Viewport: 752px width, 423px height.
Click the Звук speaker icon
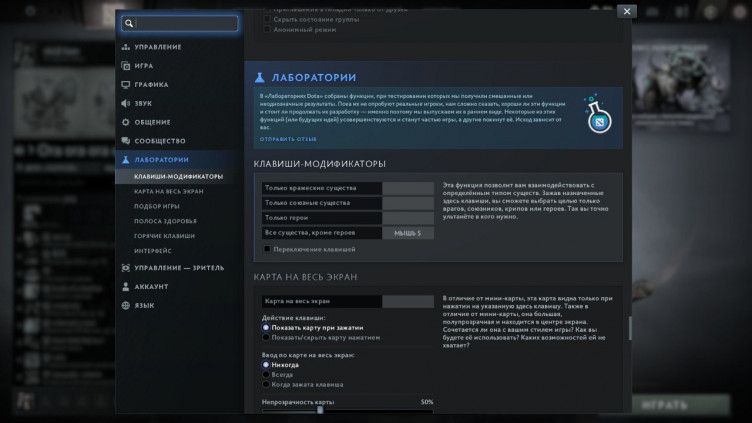[x=125, y=103]
